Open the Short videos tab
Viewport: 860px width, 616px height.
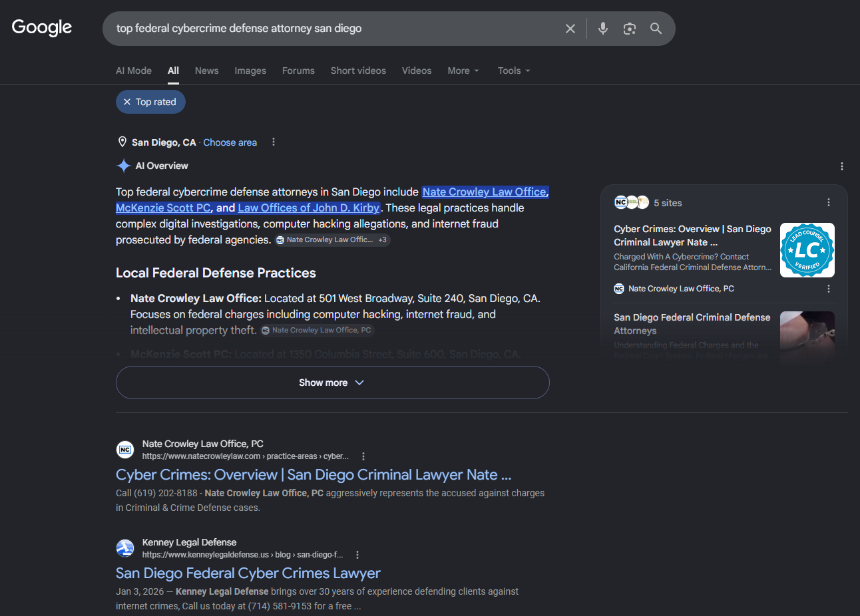(x=358, y=71)
